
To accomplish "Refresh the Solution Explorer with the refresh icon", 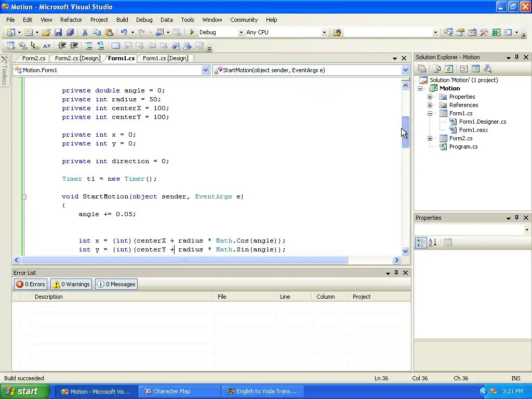I will pyautogui.click(x=448, y=69).
